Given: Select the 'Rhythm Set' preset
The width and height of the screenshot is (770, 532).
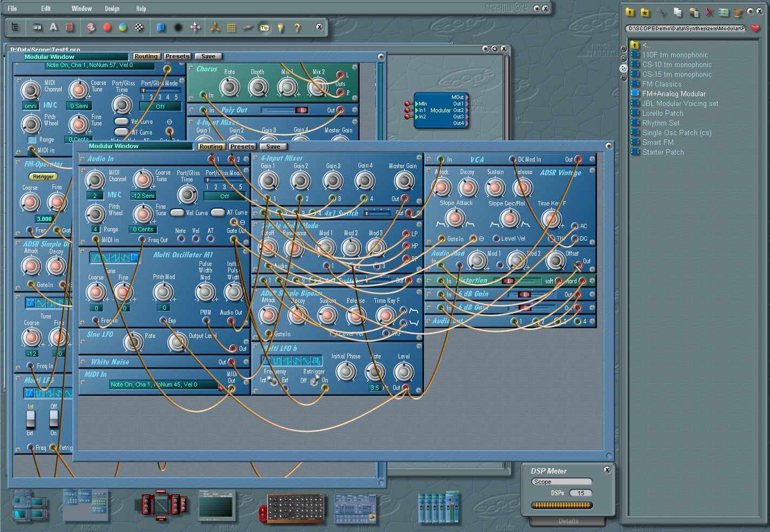Looking at the screenshot, I should (661, 123).
